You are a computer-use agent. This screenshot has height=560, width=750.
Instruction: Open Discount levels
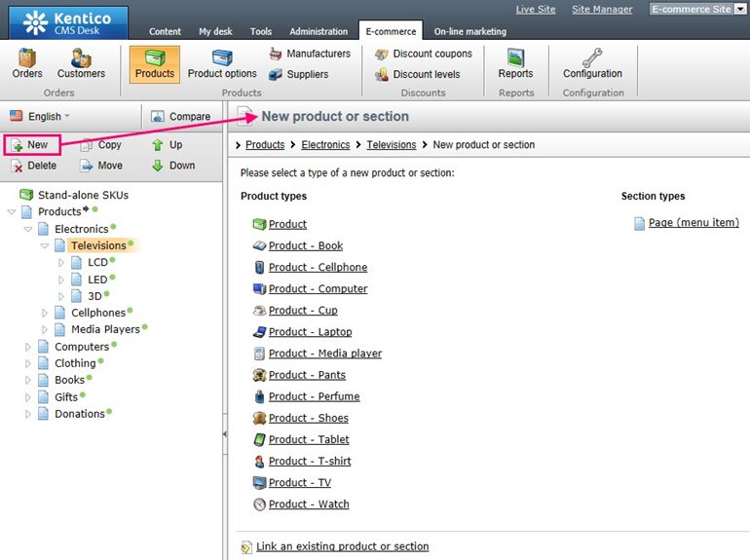coord(418,74)
